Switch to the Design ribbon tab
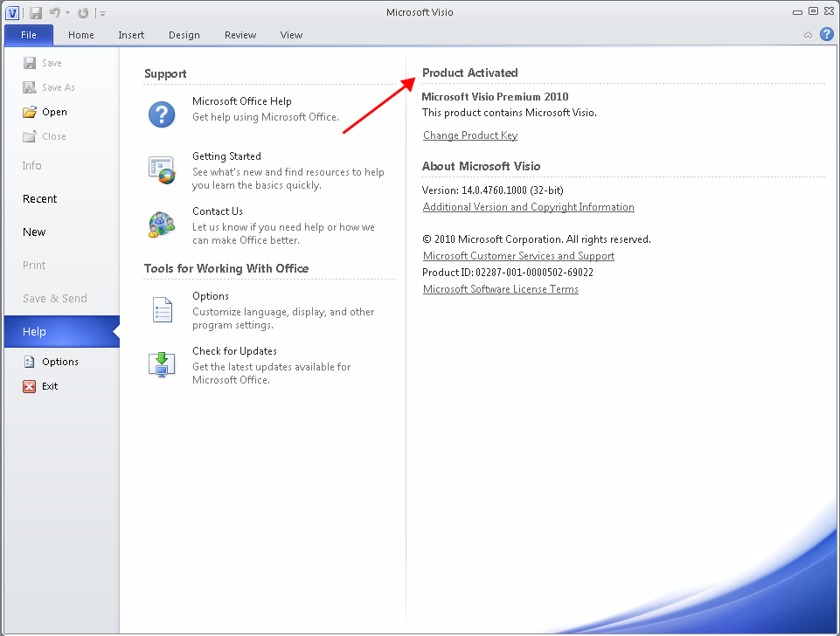Screen dimensions: 840x636 tap(184, 35)
